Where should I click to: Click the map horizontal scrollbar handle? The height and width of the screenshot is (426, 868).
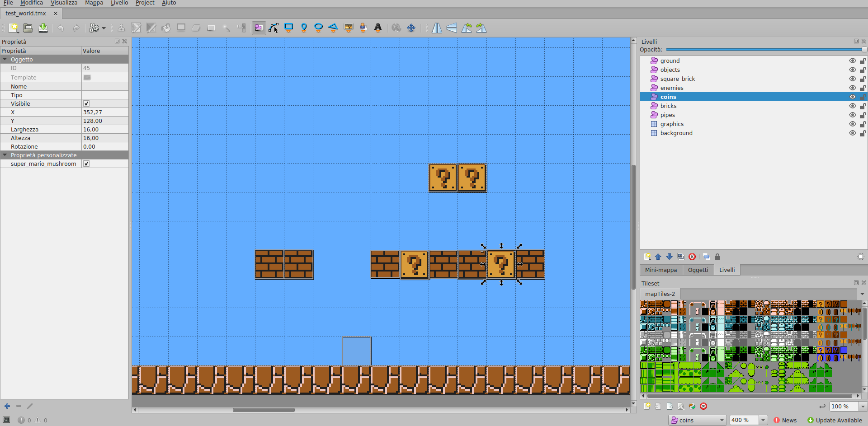pos(264,410)
